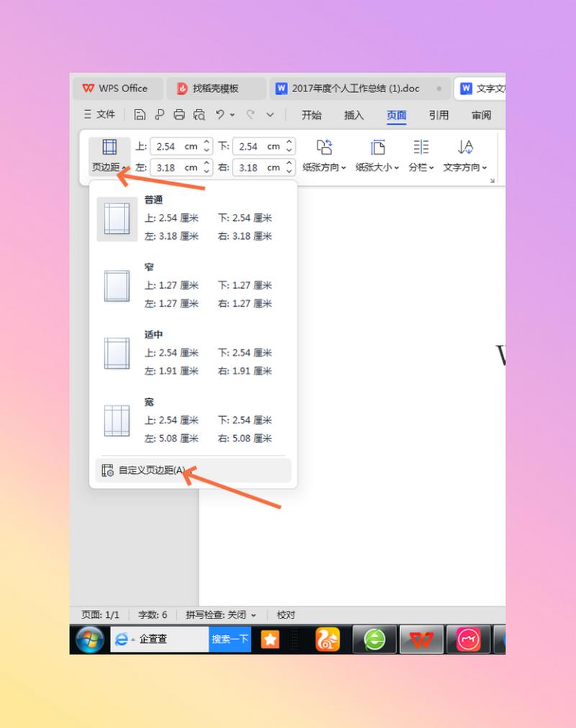Switch to the 引用 ribbon tab
The height and width of the screenshot is (728, 576).
[x=438, y=115]
